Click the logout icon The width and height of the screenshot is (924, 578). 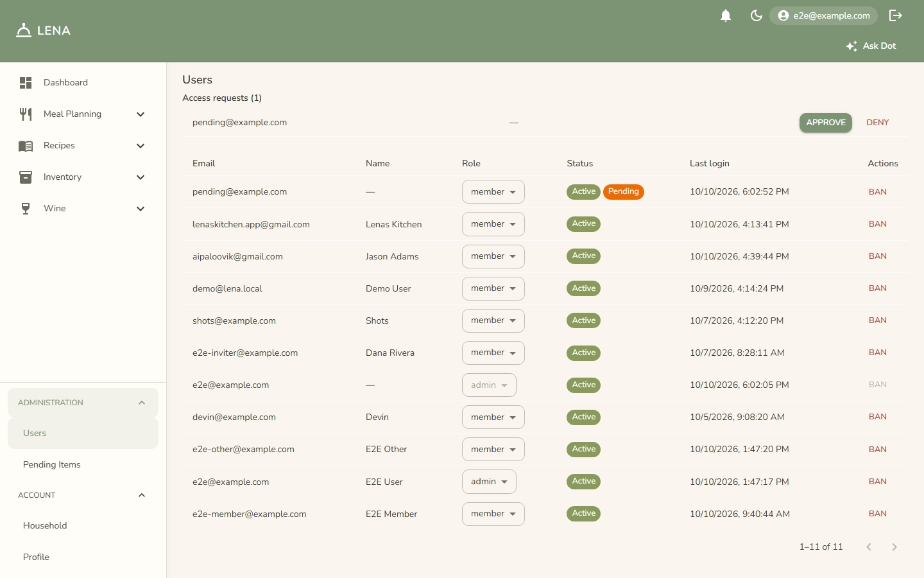(x=896, y=15)
